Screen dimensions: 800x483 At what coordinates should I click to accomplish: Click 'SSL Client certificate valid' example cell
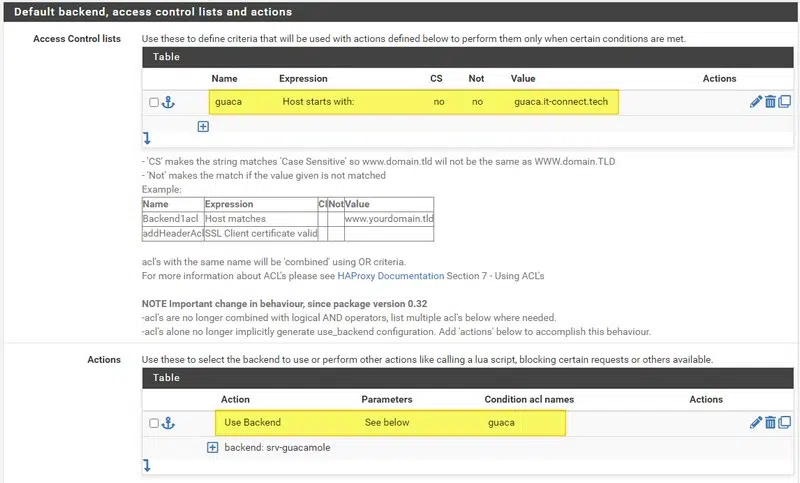coord(261,234)
